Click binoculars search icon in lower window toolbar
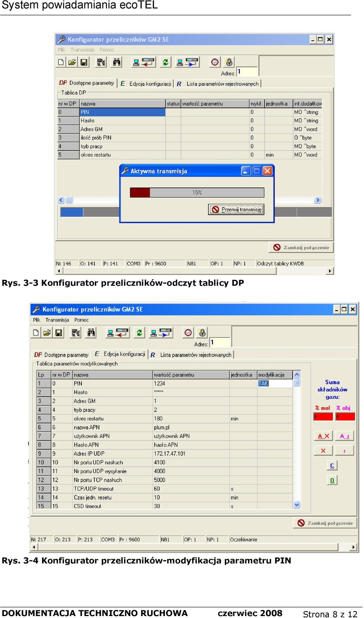 tap(91, 333)
